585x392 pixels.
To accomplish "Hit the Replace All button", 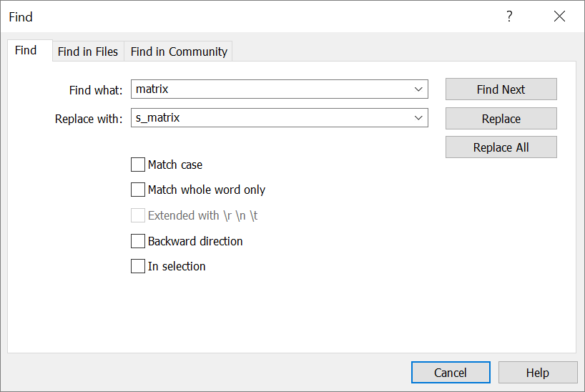I will tap(501, 147).
